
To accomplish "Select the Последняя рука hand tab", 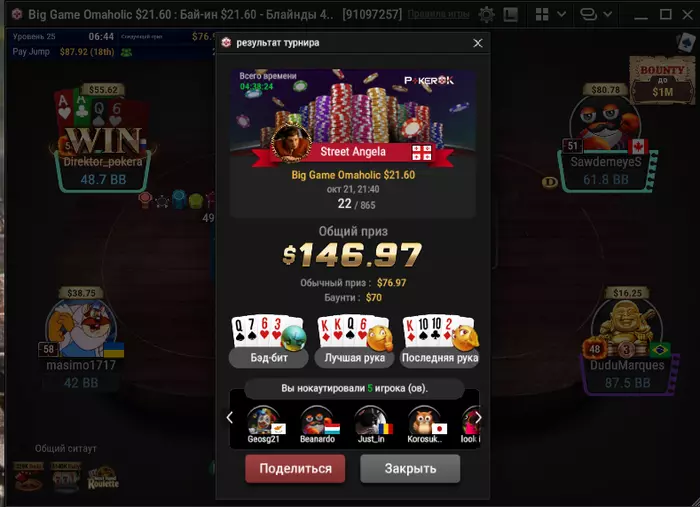I will pos(440,358).
